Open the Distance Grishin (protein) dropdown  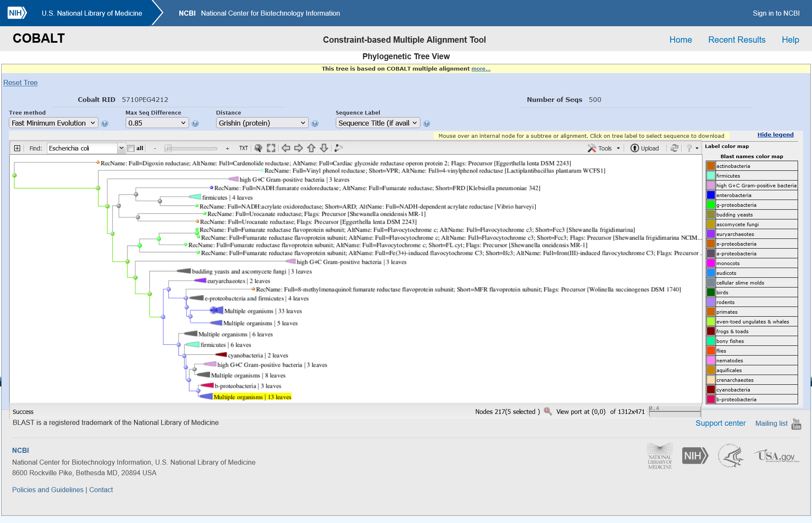pyautogui.click(x=262, y=123)
